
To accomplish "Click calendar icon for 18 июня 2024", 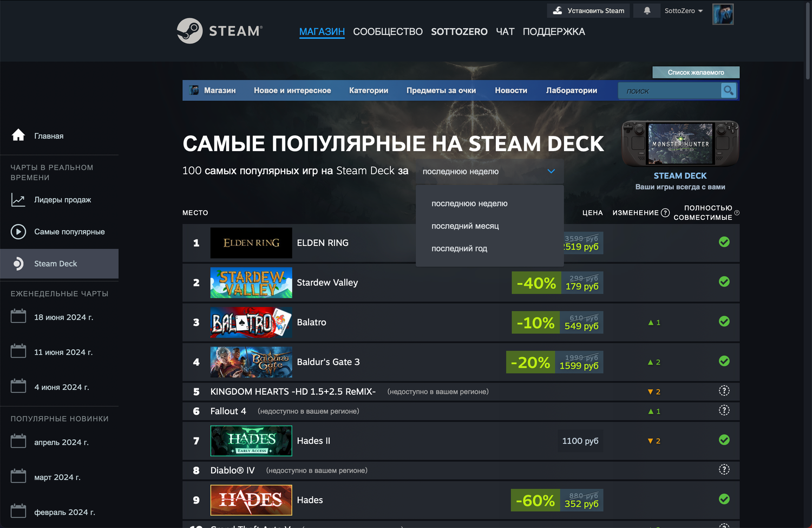I will click(18, 316).
